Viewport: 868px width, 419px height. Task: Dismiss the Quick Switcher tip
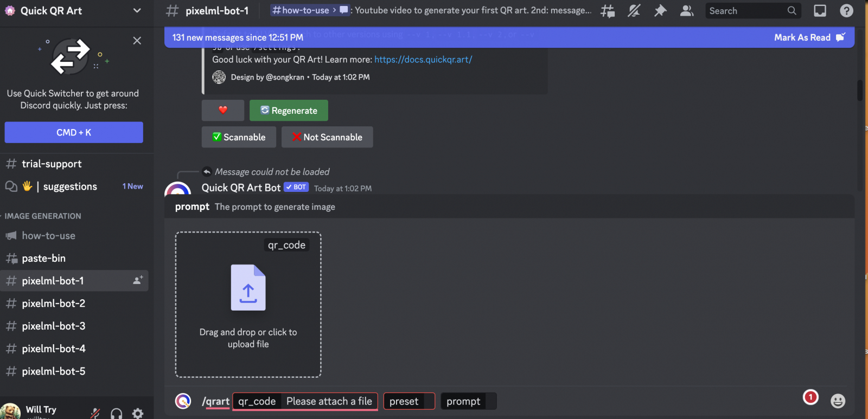pos(137,41)
